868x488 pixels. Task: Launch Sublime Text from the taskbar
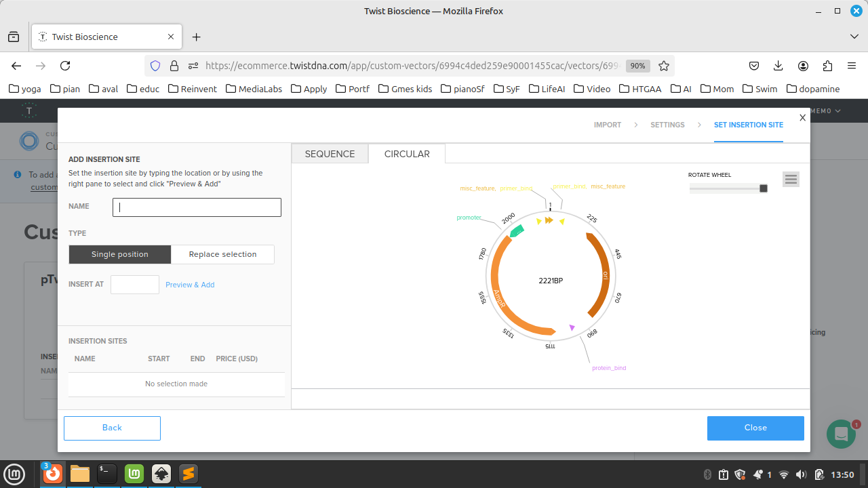click(189, 474)
